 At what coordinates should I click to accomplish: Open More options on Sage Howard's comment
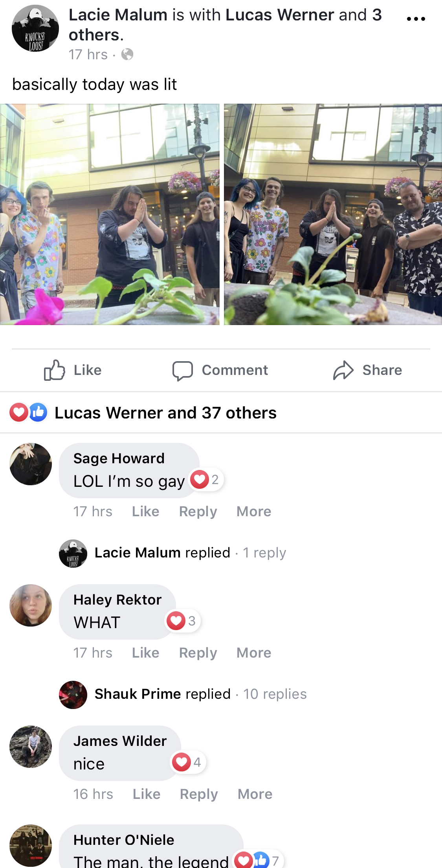254,512
